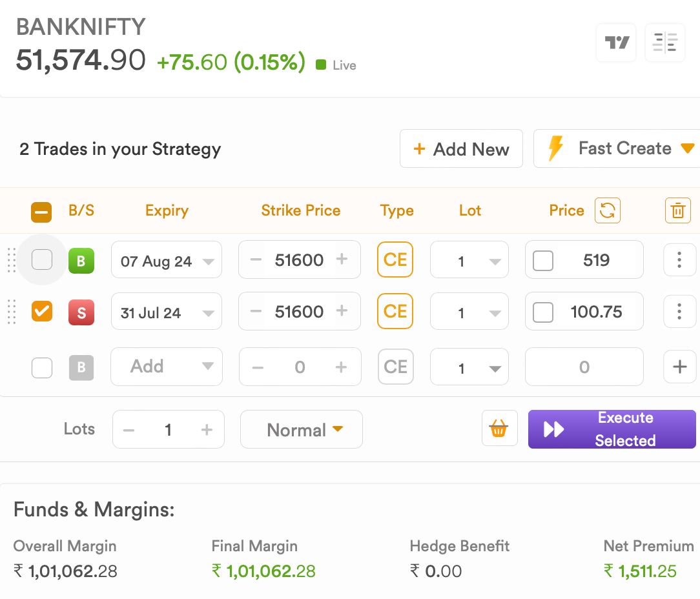700x599 pixels.
Task: Decrease strike price in 31 Jul 24 row
Action: [x=256, y=311]
